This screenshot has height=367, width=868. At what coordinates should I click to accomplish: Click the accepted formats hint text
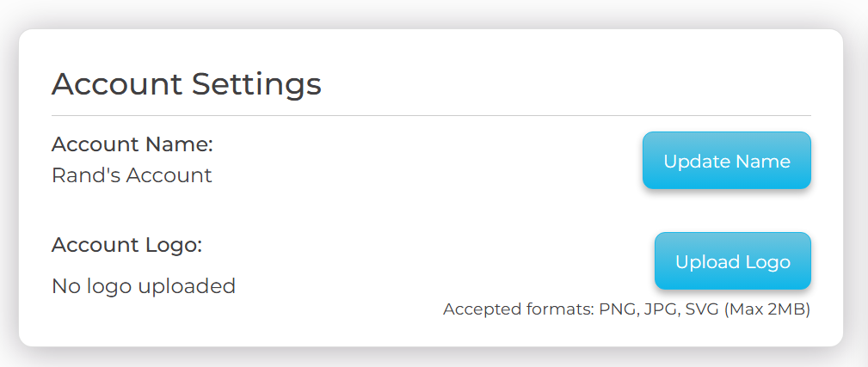tap(626, 309)
